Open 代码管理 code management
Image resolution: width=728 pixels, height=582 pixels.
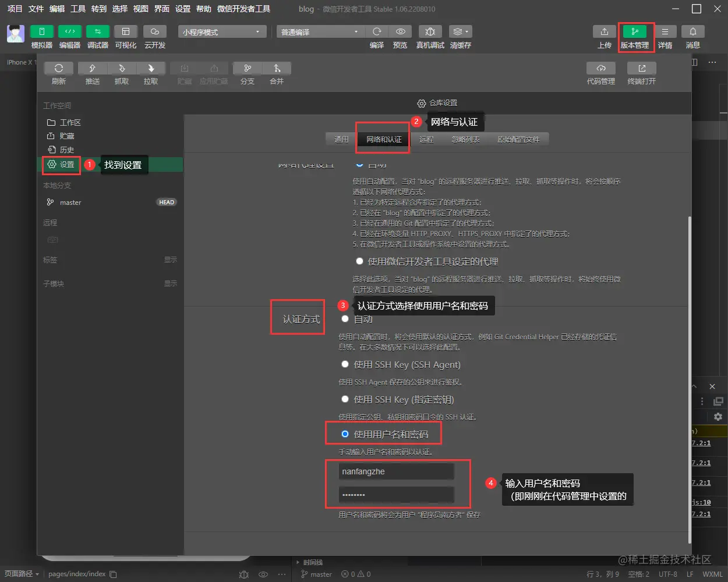pyautogui.click(x=601, y=68)
